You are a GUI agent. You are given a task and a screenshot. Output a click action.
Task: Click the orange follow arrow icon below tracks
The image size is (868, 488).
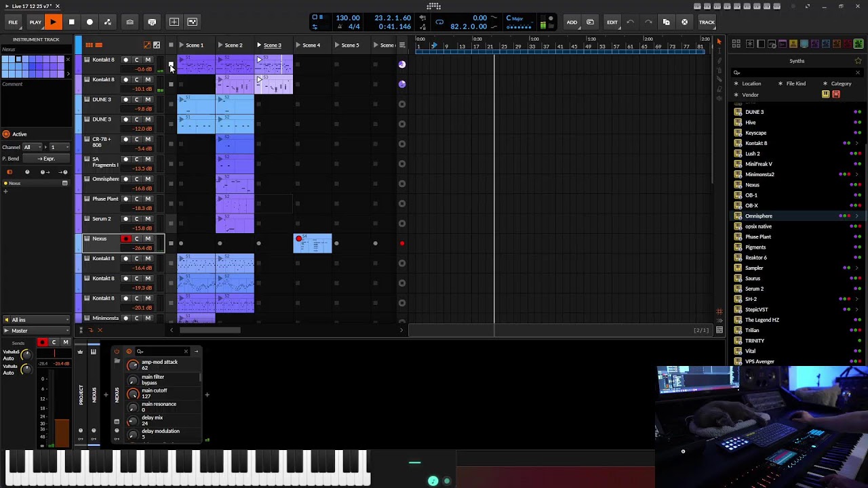point(90,330)
